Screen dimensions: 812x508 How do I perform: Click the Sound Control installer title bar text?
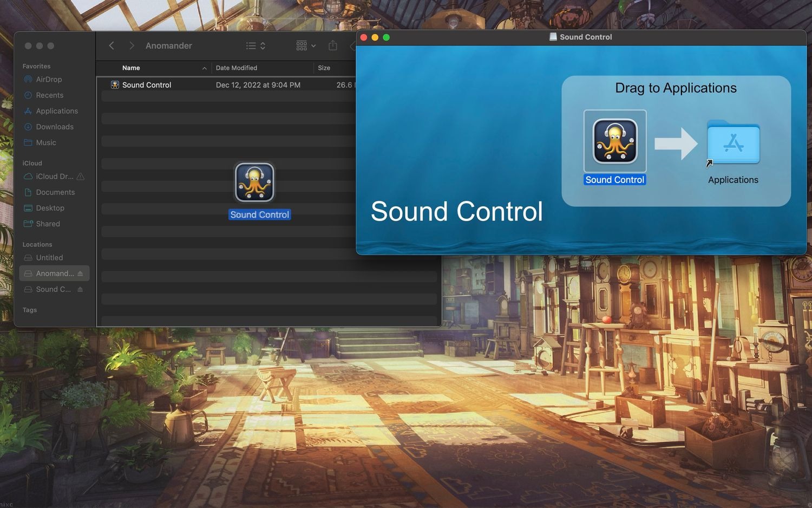point(586,37)
